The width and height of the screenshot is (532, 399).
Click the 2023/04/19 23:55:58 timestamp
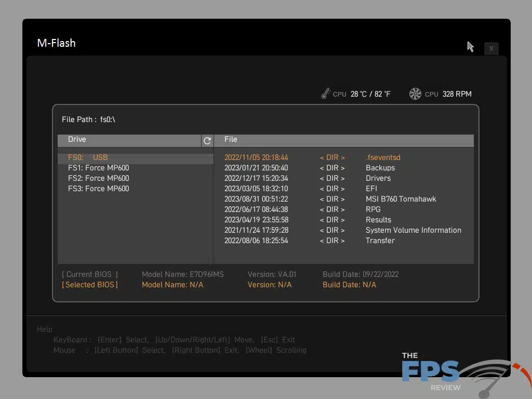coord(256,220)
